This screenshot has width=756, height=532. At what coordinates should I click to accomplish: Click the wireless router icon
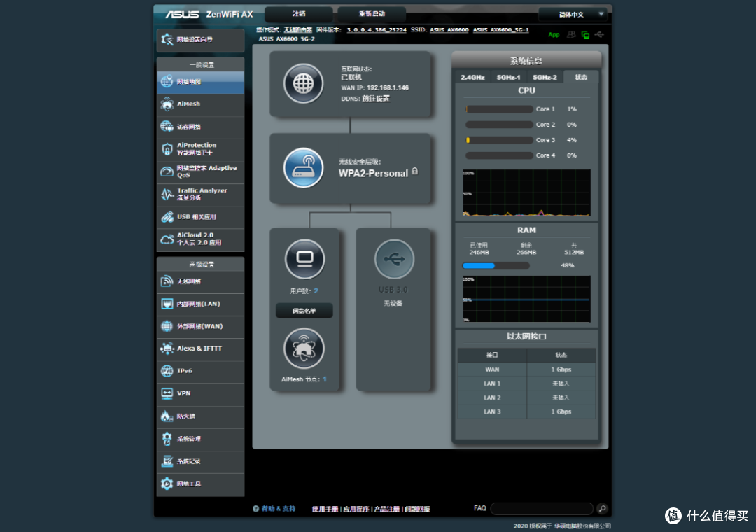(303, 168)
